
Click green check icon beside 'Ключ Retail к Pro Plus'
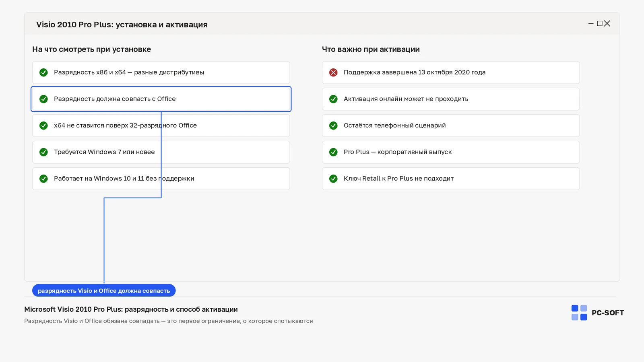click(x=333, y=179)
